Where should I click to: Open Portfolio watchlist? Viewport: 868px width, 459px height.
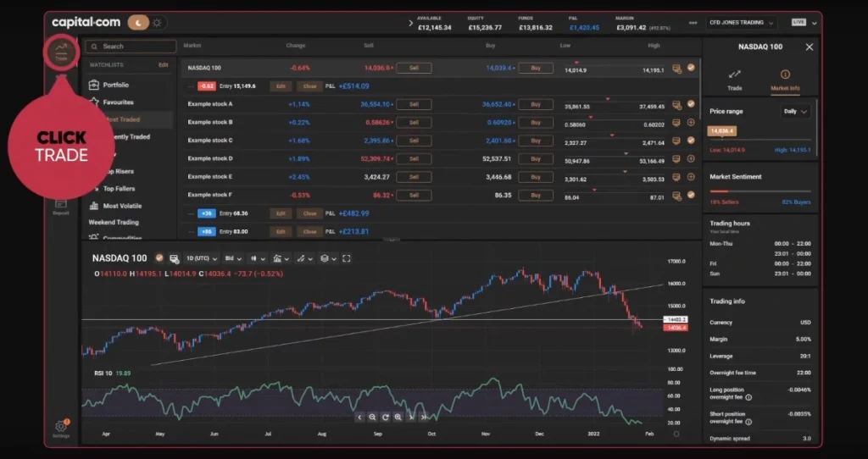pos(115,85)
